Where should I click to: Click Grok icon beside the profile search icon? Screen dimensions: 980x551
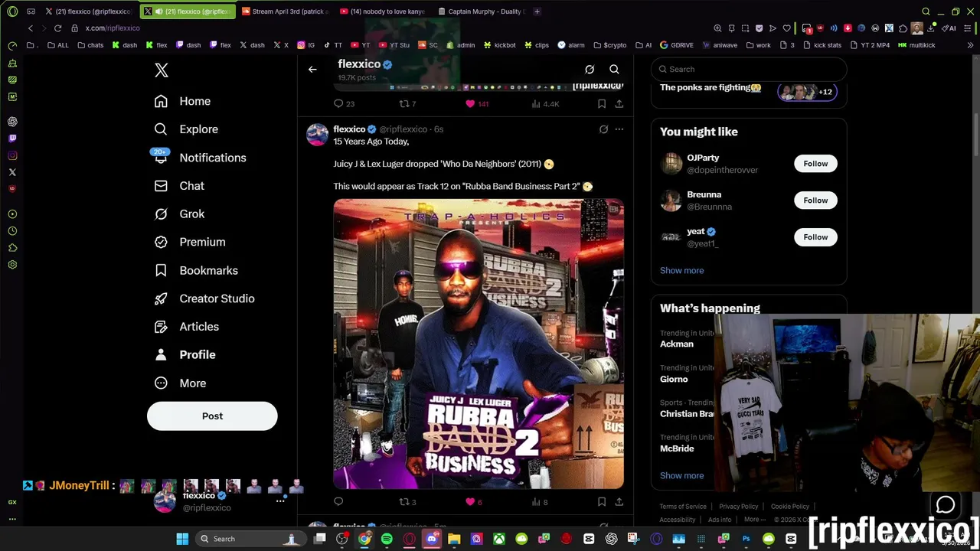pyautogui.click(x=590, y=70)
